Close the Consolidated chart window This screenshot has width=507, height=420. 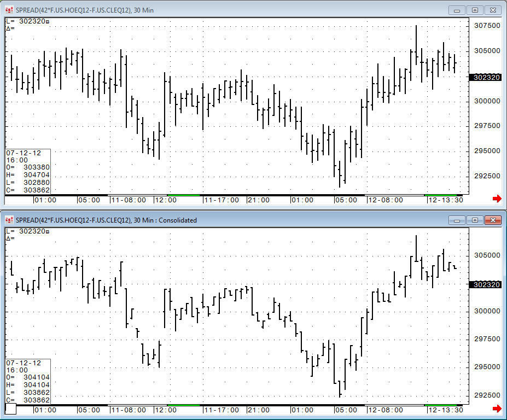(x=493, y=220)
